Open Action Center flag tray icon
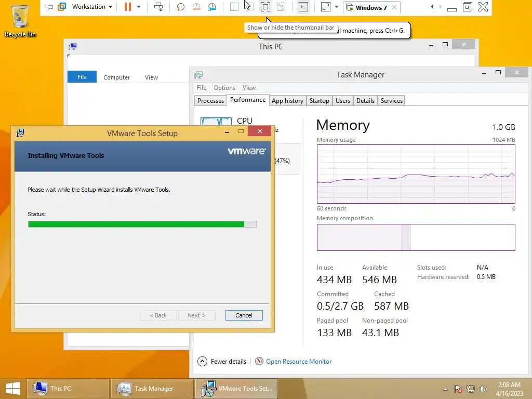532x399 pixels. (x=458, y=389)
